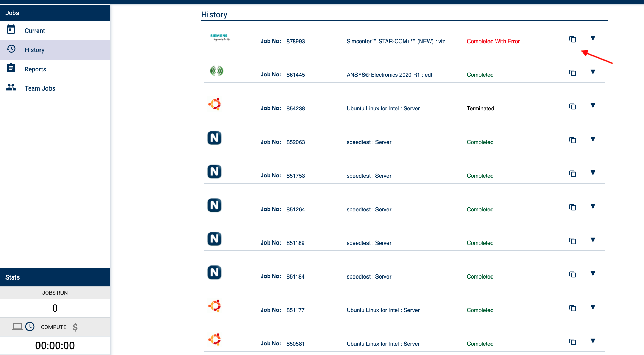Click 'ANSYS® Electronics 2020 R1 : edt' text
Screen dimensions: 644x355
click(x=389, y=75)
